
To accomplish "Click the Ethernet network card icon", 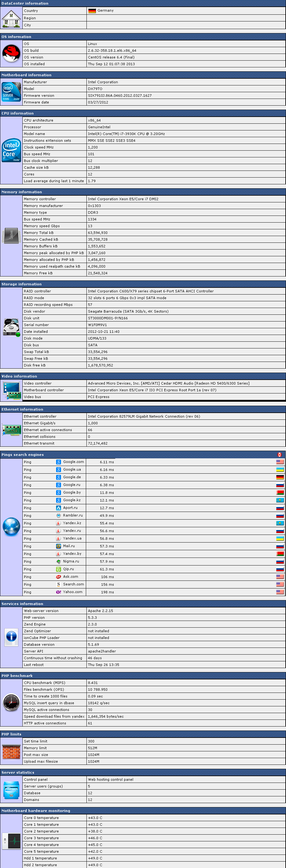I will (x=11, y=430).
